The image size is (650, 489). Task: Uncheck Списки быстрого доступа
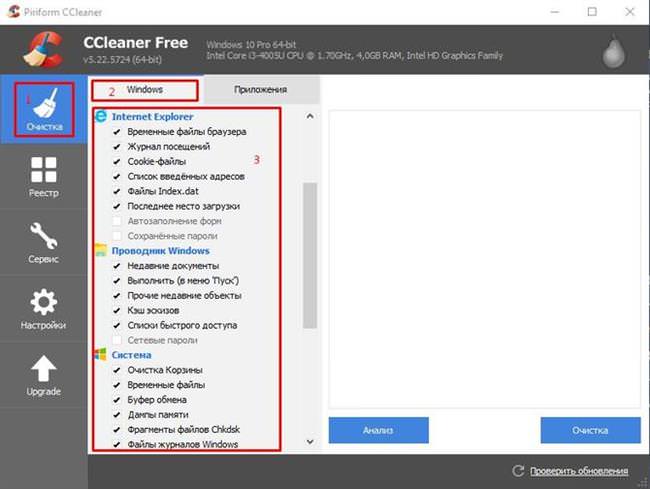click(117, 325)
